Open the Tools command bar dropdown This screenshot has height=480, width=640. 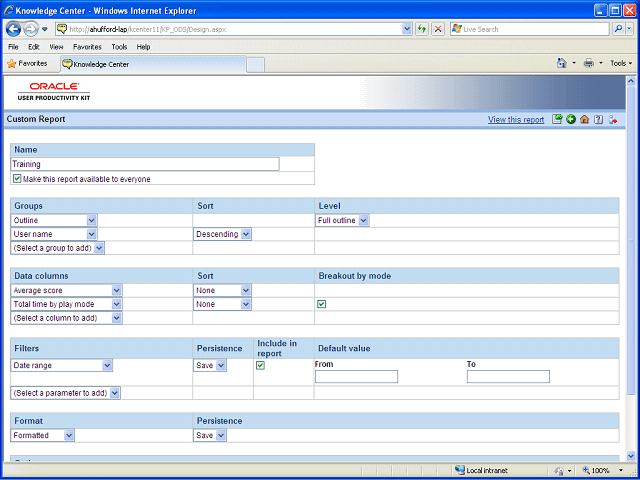click(x=621, y=63)
